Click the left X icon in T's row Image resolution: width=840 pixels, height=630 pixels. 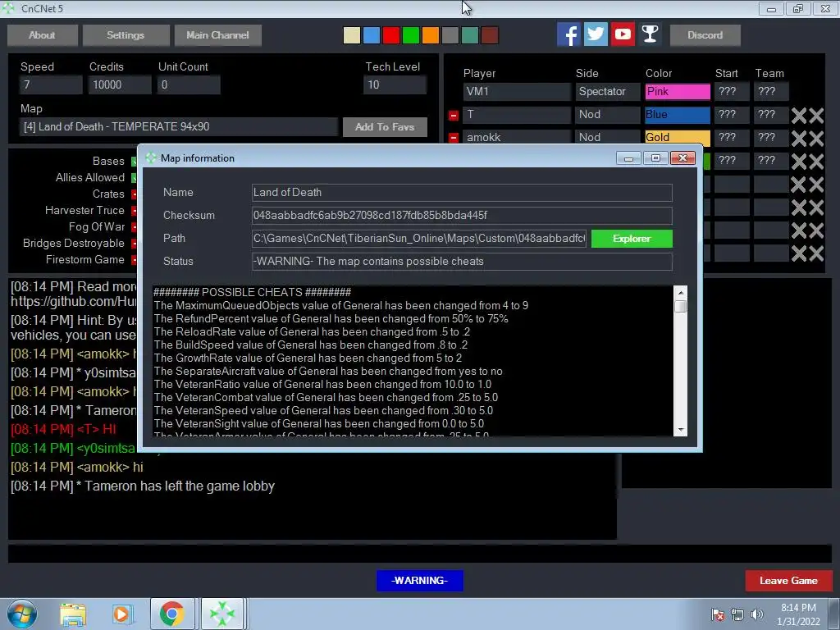click(798, 115)
